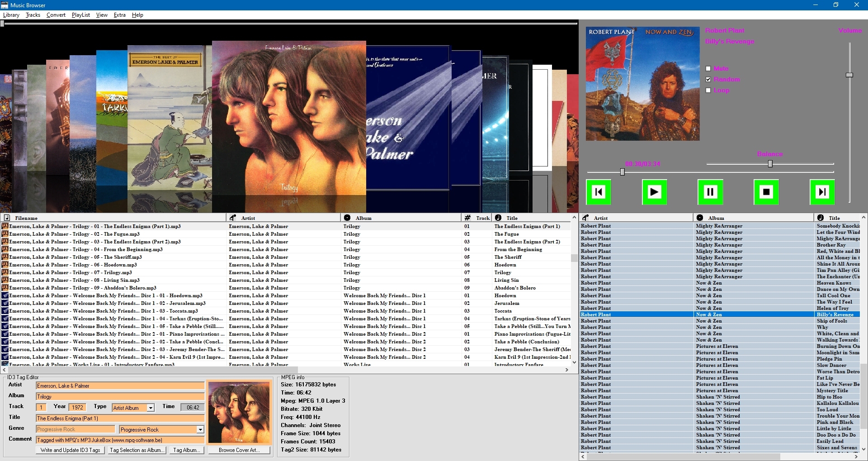868x461 pixels.
Task: Click the Track number column header icon
Action: click(467, 218)
